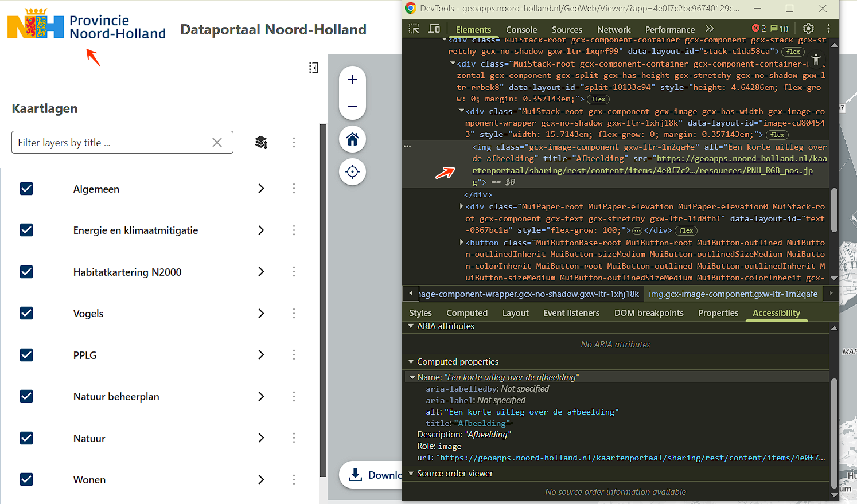Expand the Habitatkartering N2000 layer group
The image size is (857, 504).
(x=261, y=272)
